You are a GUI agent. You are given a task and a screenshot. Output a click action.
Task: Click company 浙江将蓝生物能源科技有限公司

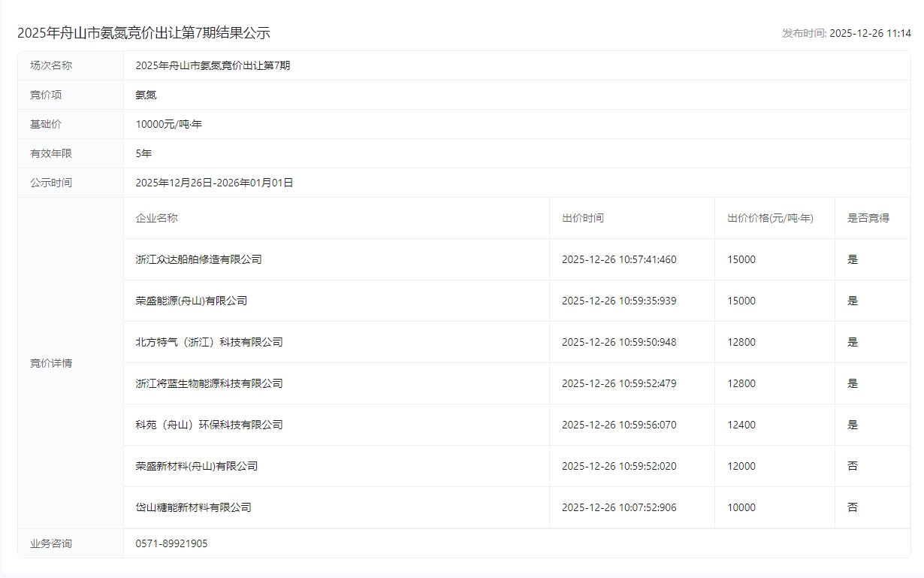pyautogui.click(x=209, y=383)
